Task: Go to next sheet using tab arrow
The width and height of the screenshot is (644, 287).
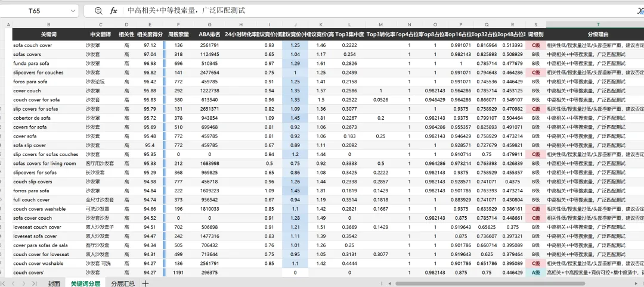Action: (24, 283)
